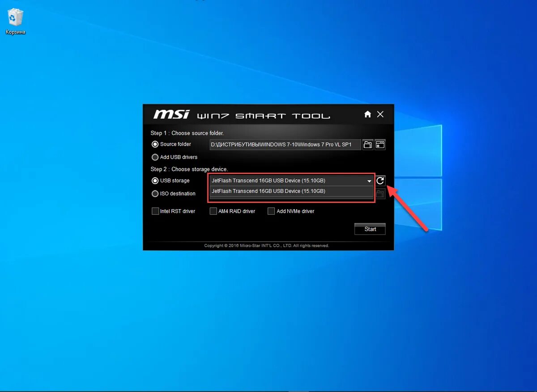Screen dimensions: 537x392
Task: Click the 'Step 1 : Choose source folder.' text
Action: (x=187, y=133)
